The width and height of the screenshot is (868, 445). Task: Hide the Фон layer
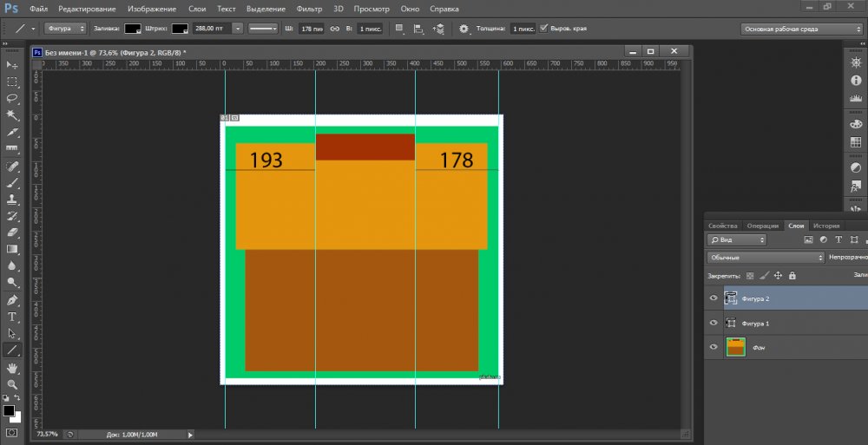coord(713,348)
